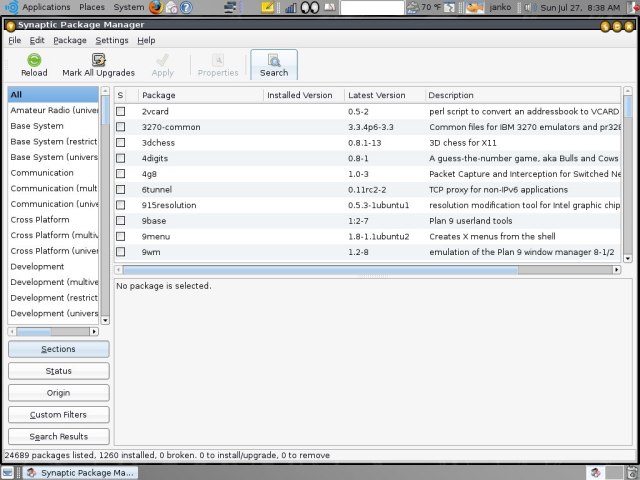Viewport: 640px width, 480px height.
Task: Click the Custom Filters button
Action: click(58, 415)
